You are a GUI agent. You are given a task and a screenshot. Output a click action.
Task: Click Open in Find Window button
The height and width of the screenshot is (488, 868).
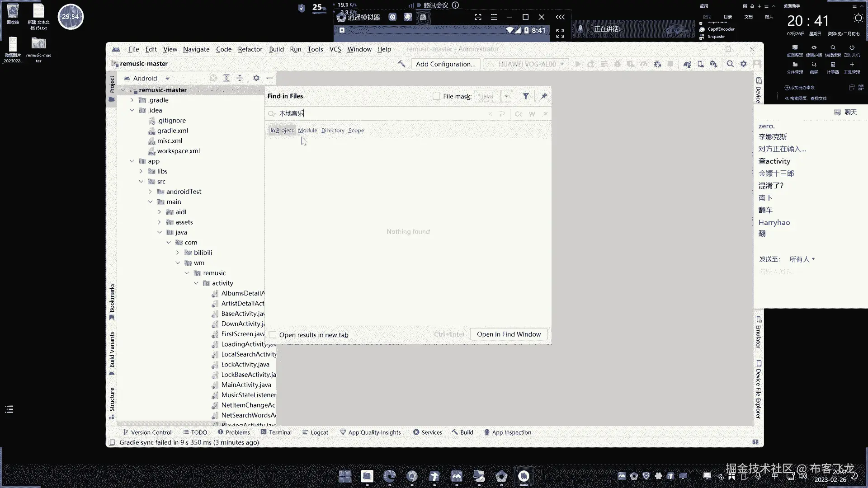(x=509, y=334)
